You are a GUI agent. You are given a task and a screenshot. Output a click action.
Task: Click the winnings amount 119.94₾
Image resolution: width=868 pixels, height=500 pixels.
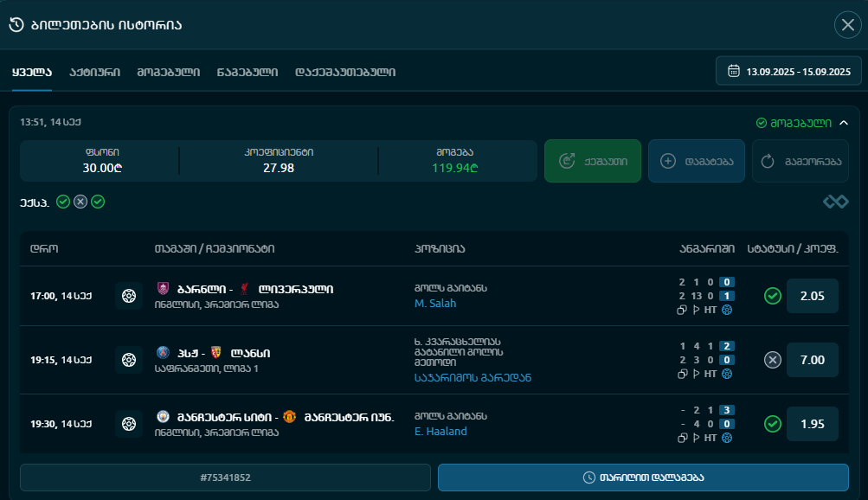[455, 168]
